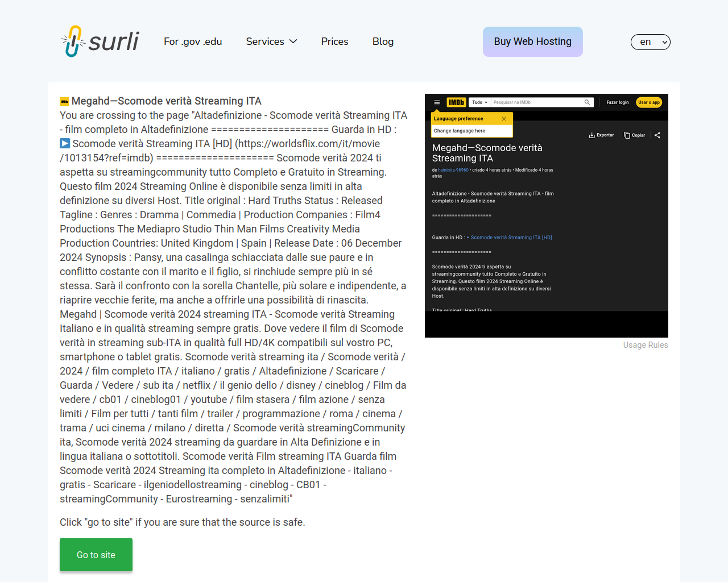Click the blue play arrow icon in the description
This screenshot has width=728, height=582.
[x=65, y=143]
